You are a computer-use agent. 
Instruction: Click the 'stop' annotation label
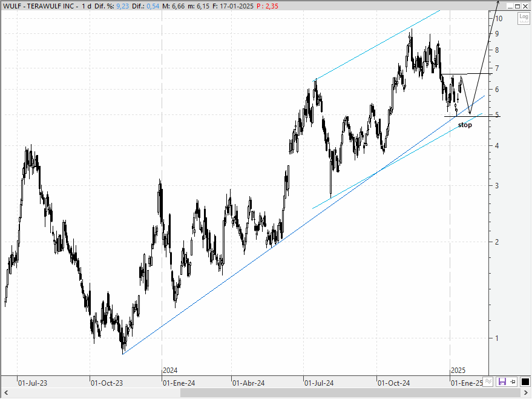(465, 125)
